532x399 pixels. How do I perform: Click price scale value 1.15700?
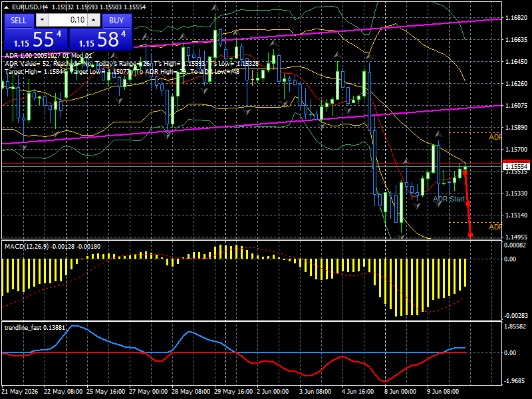517,149
